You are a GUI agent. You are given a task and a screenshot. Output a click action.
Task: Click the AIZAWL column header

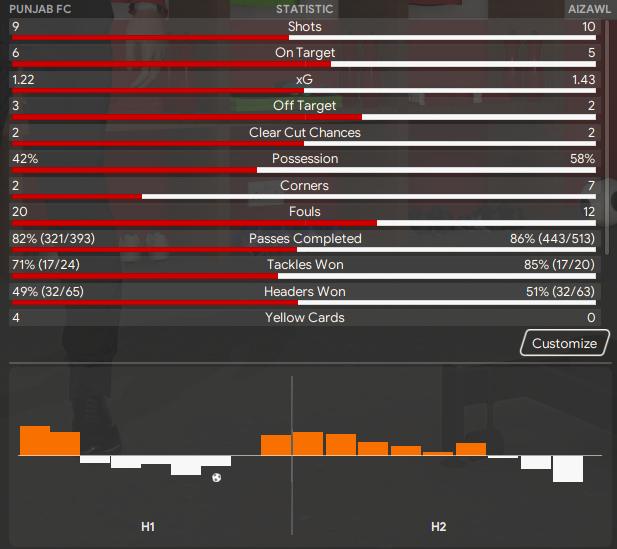pos(589,9)
